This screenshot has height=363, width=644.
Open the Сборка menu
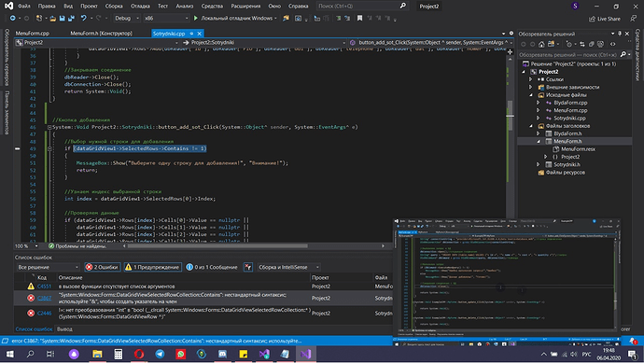point(114,7)
